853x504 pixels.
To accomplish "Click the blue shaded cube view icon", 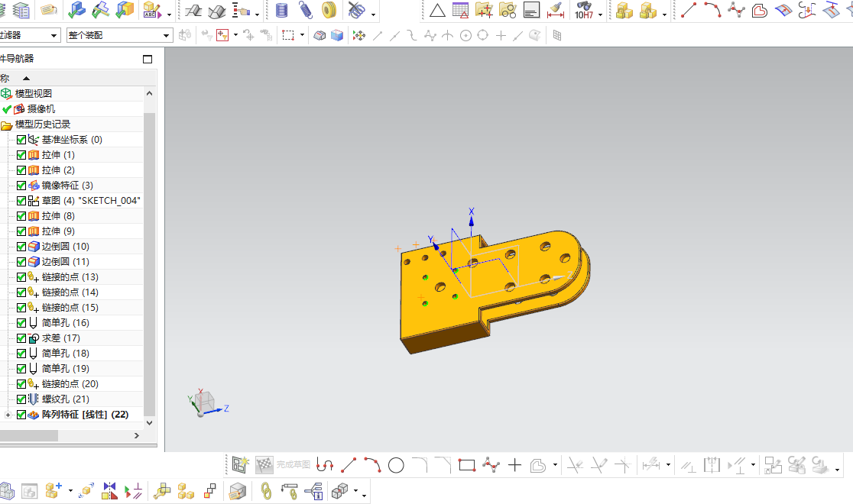I will (337, 35).
